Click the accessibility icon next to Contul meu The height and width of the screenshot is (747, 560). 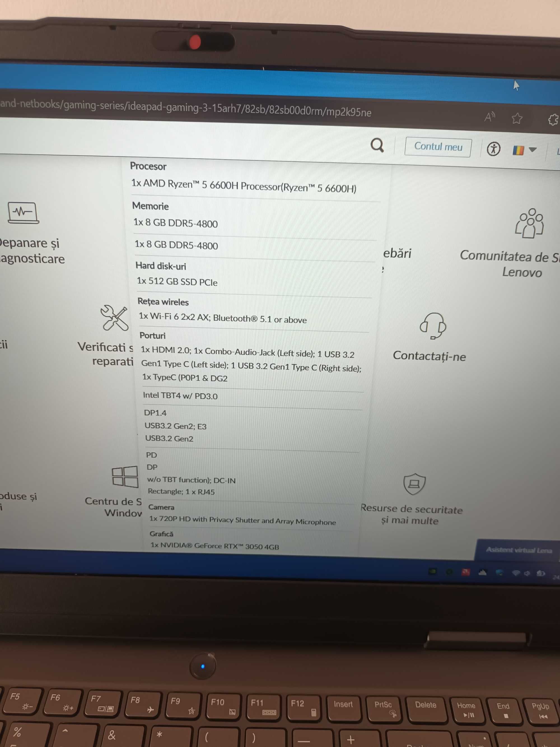pyautogui.click(x=494, y=148)
